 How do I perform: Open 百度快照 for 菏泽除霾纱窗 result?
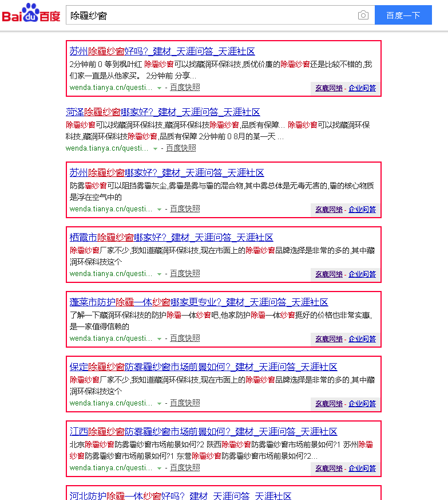coord(181,148)
